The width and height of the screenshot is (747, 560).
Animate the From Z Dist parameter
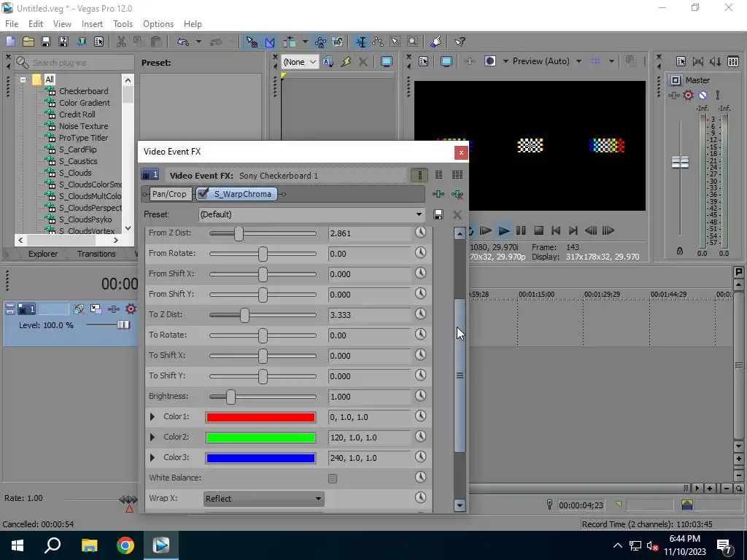(x=420, y=233)
